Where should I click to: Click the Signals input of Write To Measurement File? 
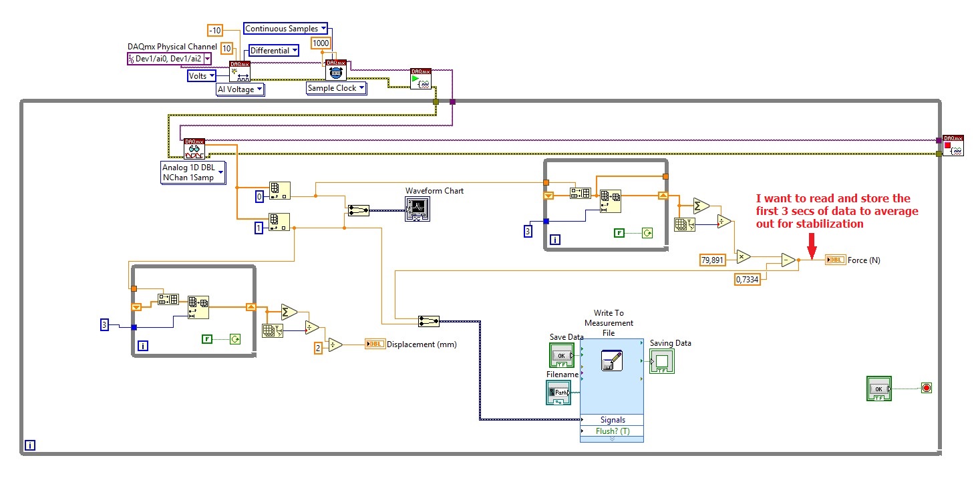pyautogui.click(x=612, y=420)
